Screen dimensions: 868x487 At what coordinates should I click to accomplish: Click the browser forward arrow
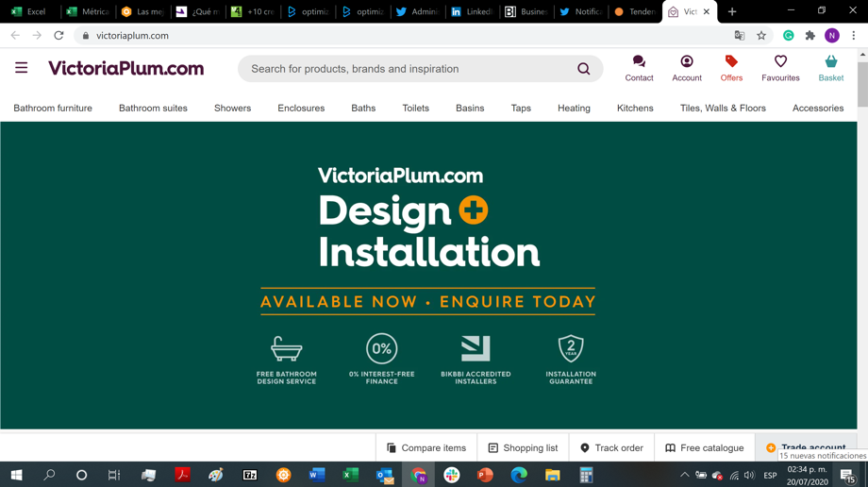pyautogui.click(x=37, y=36)
